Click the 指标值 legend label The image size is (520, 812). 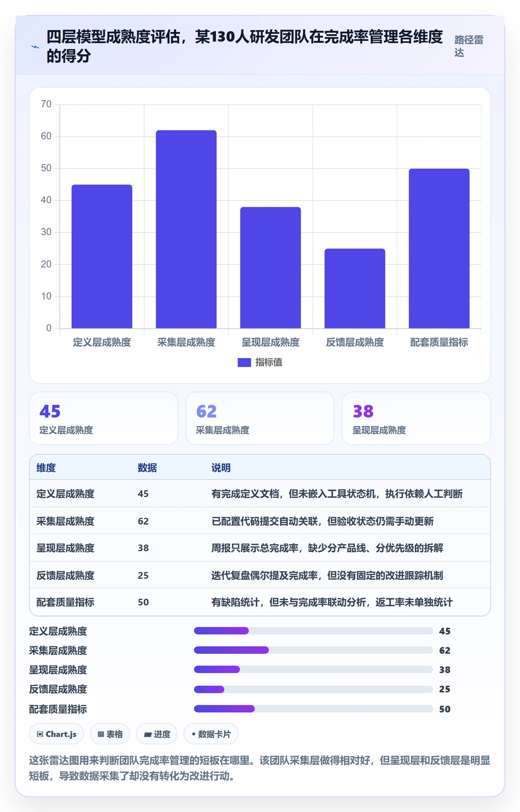click(269, 362)
